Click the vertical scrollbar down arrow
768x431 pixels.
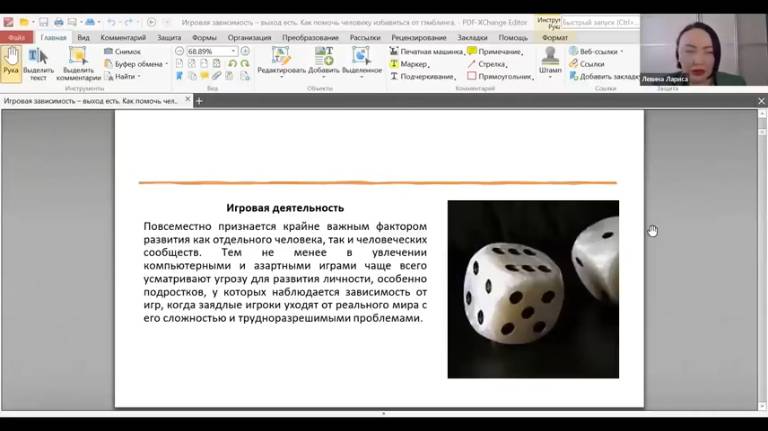click(762, 406)
